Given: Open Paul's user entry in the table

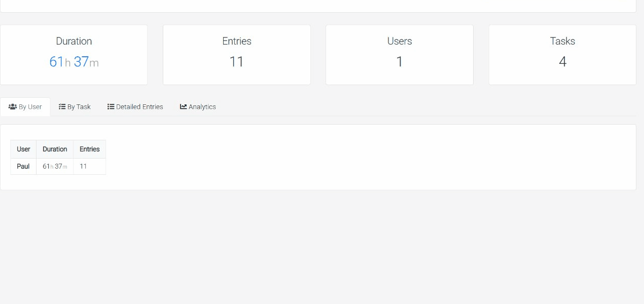Looking at the screenshot, I should pos(23,166).
